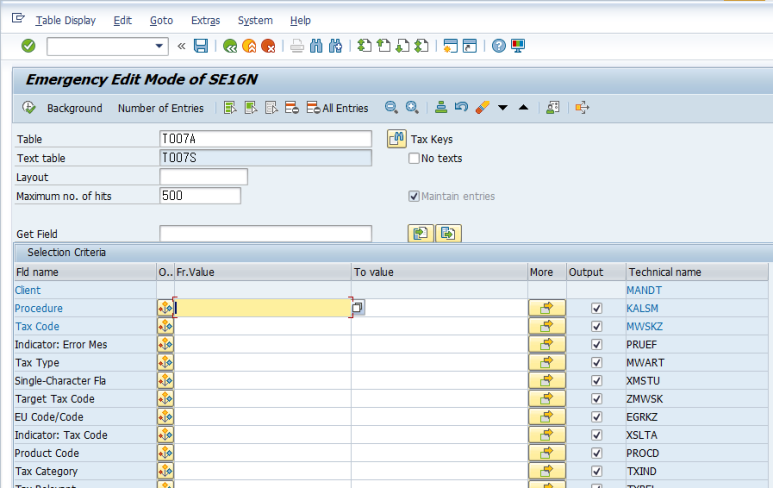Open the Help menu
773x488 pixels.
(300, 20)
